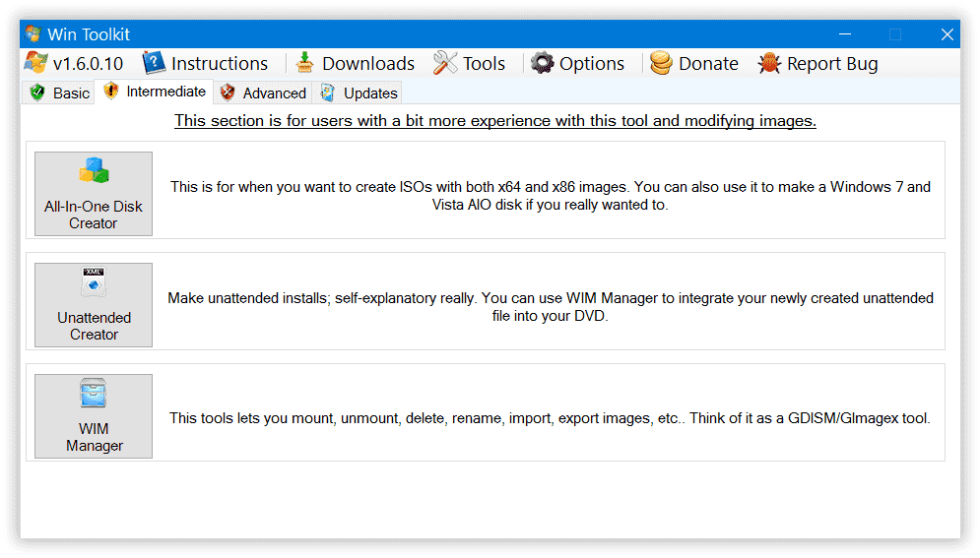
Task: Click the Downloads green arrow icon
Action: (305, 63)
